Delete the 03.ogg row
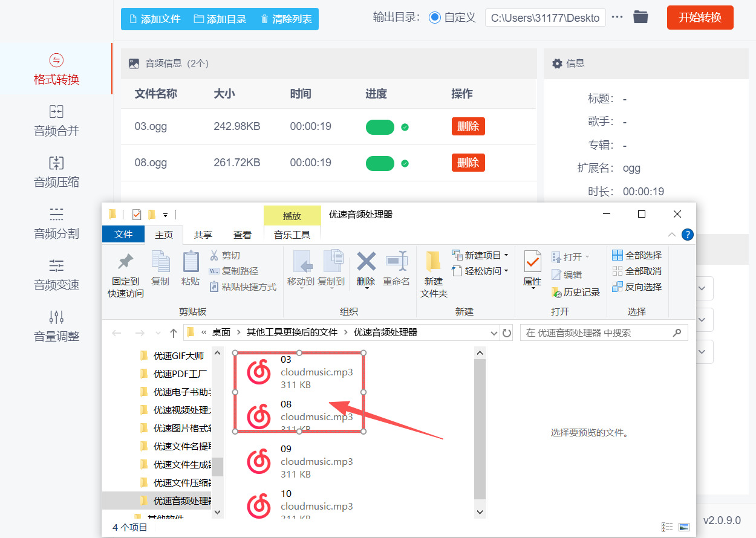The image size is (756, 538). click(468, 126)
